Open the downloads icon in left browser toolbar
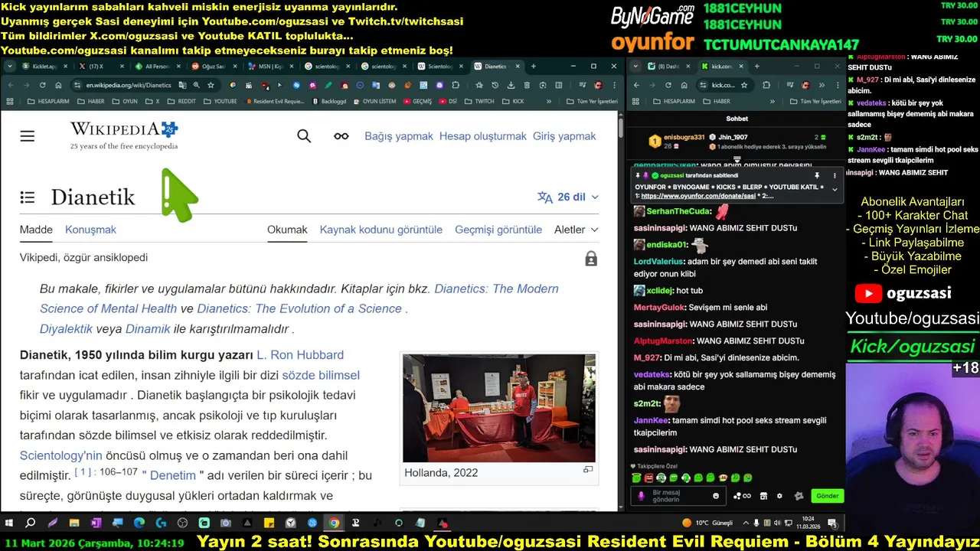 511,85
